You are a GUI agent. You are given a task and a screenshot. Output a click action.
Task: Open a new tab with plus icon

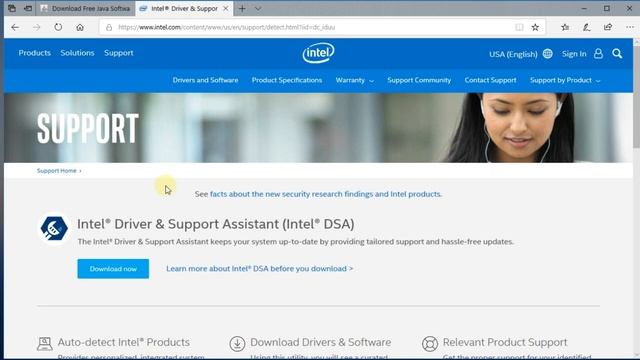(x=242, y=8)
